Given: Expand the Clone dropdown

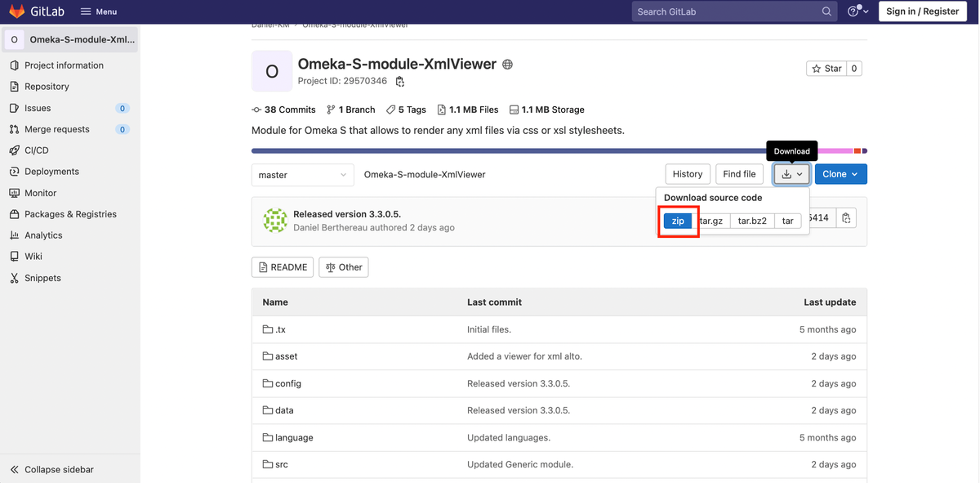Looking at the screenshot, I should point(840,174).
